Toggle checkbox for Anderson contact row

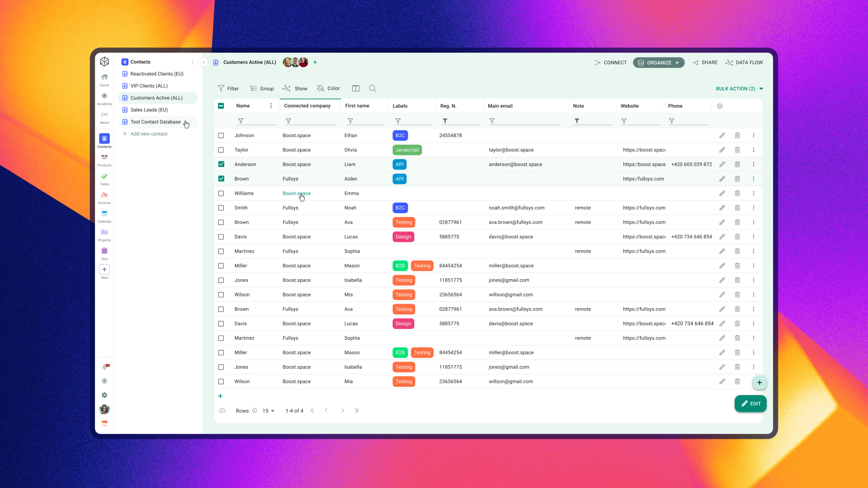point(221,164)
